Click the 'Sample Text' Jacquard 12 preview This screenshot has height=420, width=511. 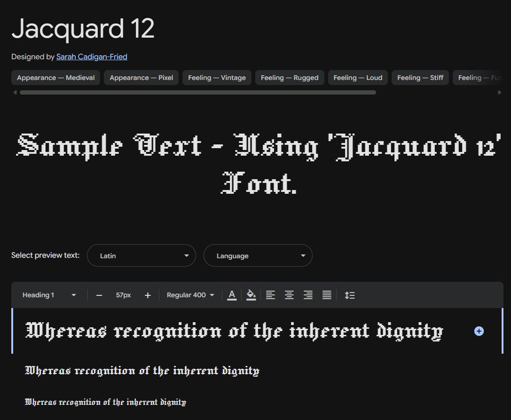pyautogui.click(x=259, y=164)
